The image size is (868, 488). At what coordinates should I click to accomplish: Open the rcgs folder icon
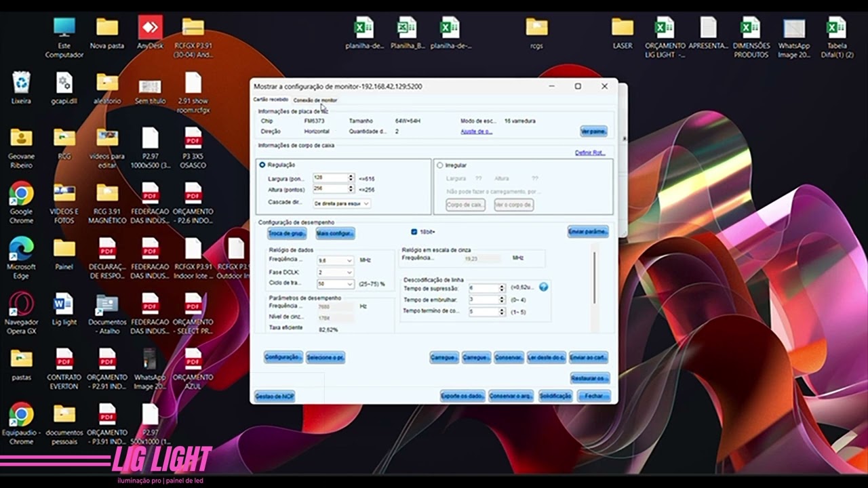(x=536, y=33)
